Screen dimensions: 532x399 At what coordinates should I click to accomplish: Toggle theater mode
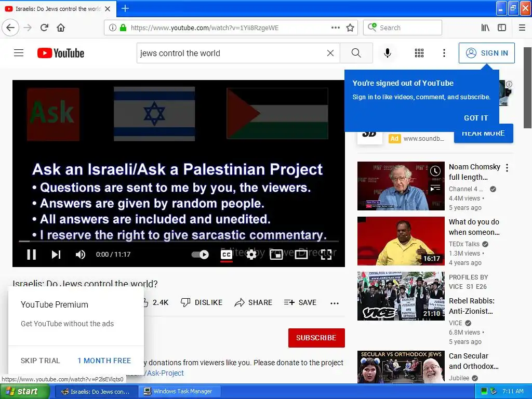click(301, 255)
